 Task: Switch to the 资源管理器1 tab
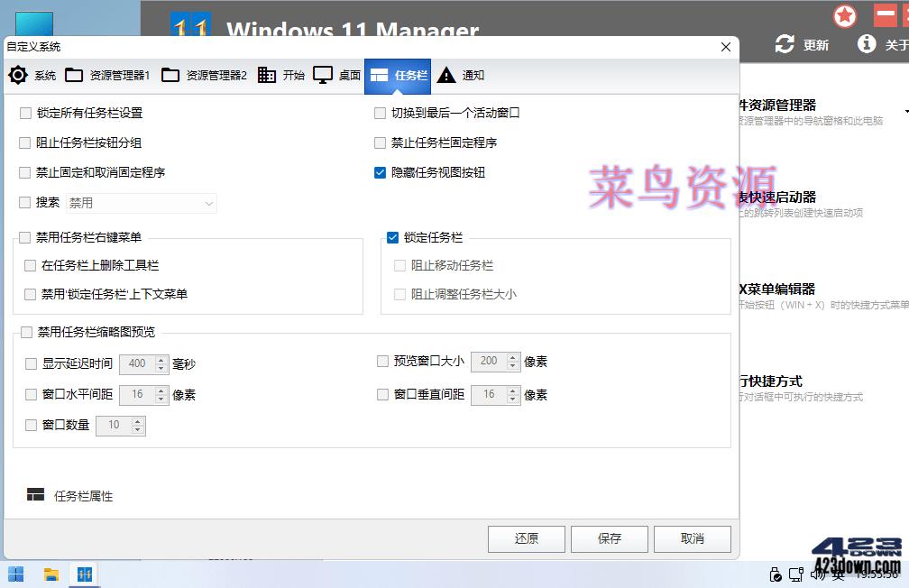[110, 76]
